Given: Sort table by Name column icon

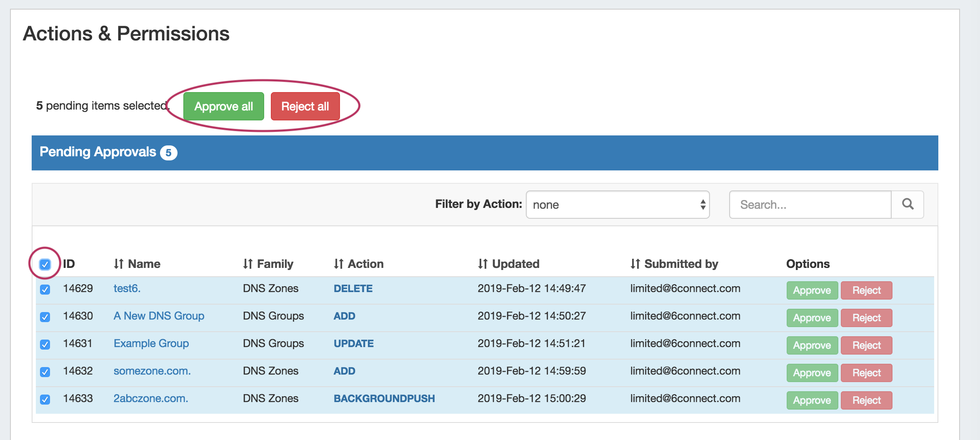Looking at the screenshot, I should [x=119, y=264].
